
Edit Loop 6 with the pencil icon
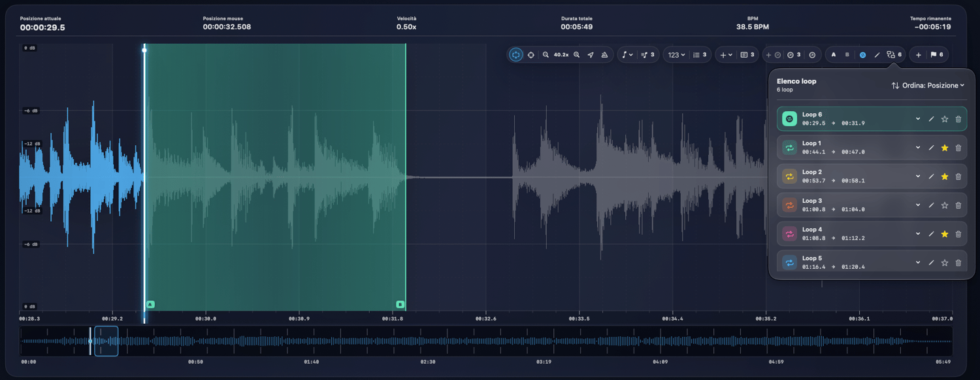(x=931, y=119)
